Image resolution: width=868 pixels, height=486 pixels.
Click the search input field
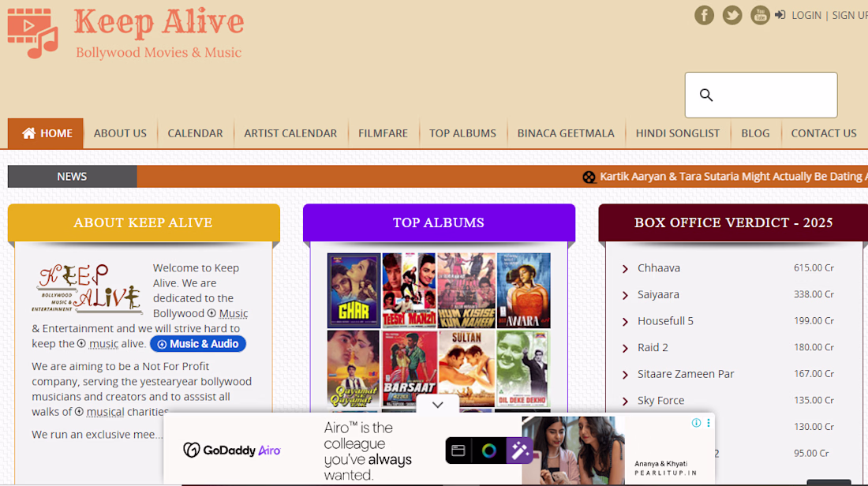click(x=761, y=95)
